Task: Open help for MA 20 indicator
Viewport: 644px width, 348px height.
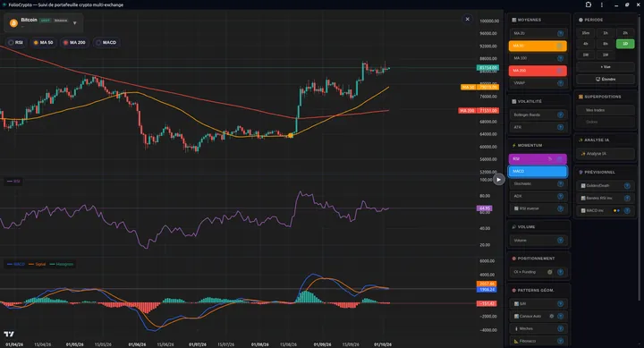Action: [x=560, y=33]
